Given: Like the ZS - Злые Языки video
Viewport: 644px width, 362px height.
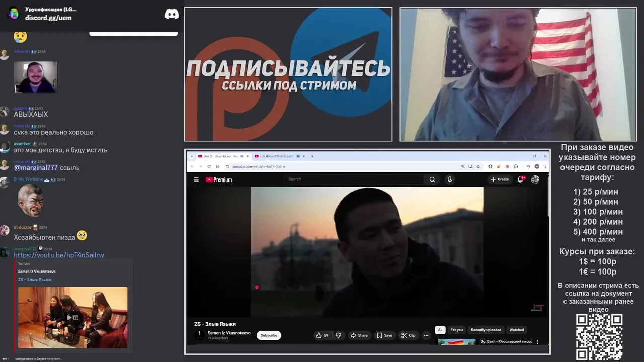Looking at the screenshot, I should tap(322, 335).
